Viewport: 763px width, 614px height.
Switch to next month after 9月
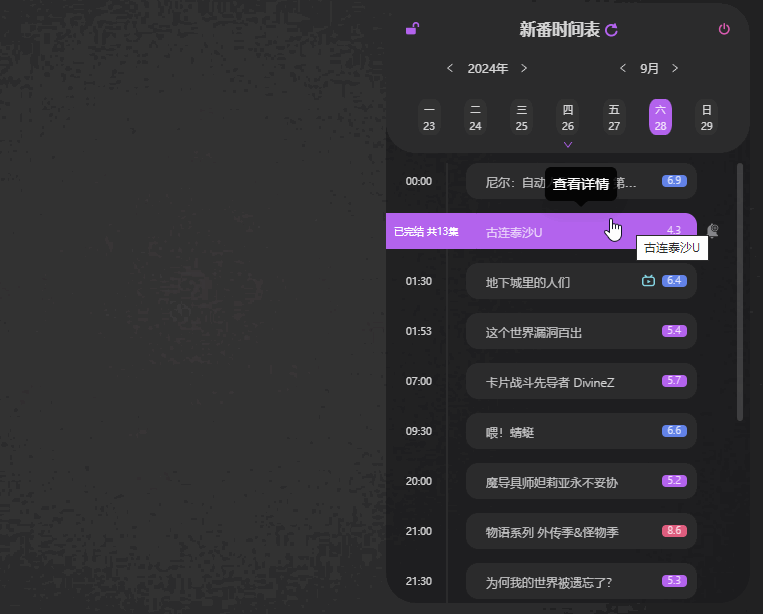coord(675,68)
